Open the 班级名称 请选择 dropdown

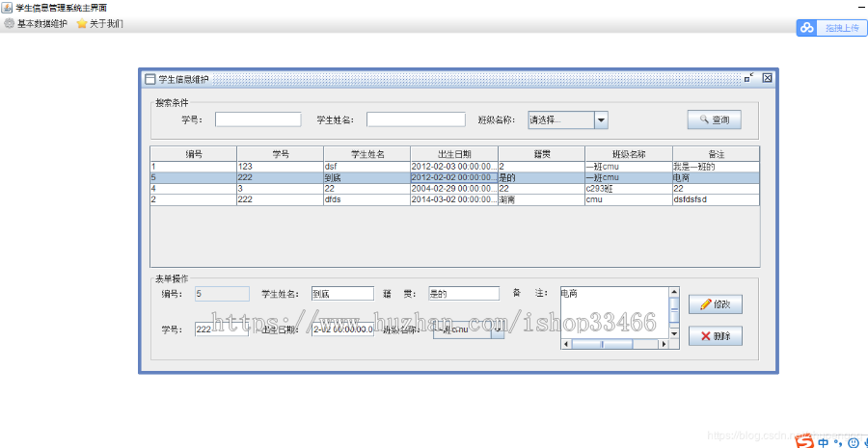(568, 120)
